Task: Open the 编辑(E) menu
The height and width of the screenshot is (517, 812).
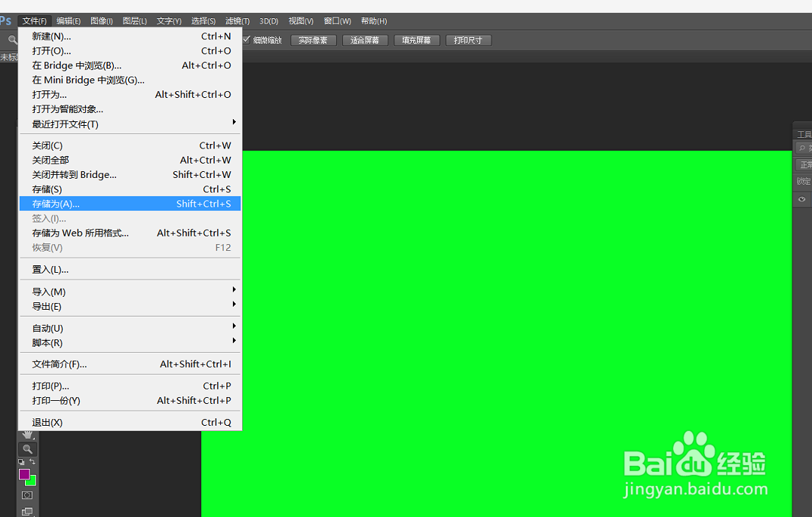Action: pyautogui.click(x=69, y=21)
